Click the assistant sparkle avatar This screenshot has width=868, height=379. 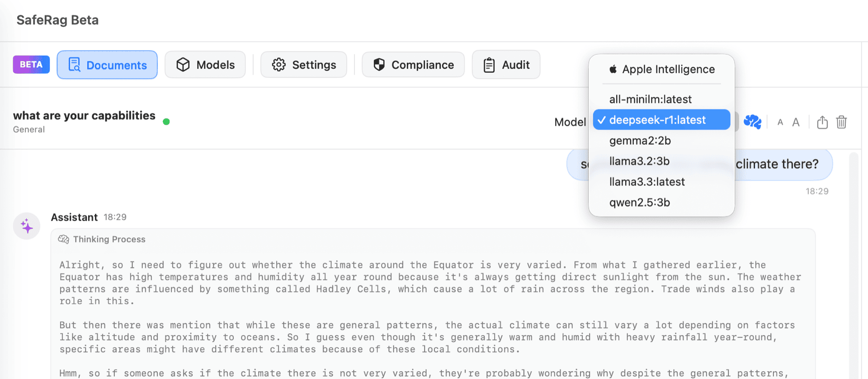(x=27, y=226)
